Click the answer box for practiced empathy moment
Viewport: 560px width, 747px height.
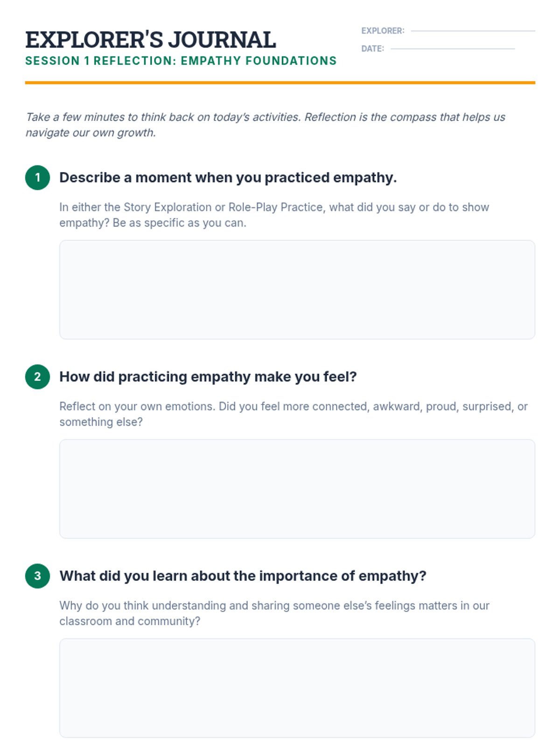tap(297, 289)
